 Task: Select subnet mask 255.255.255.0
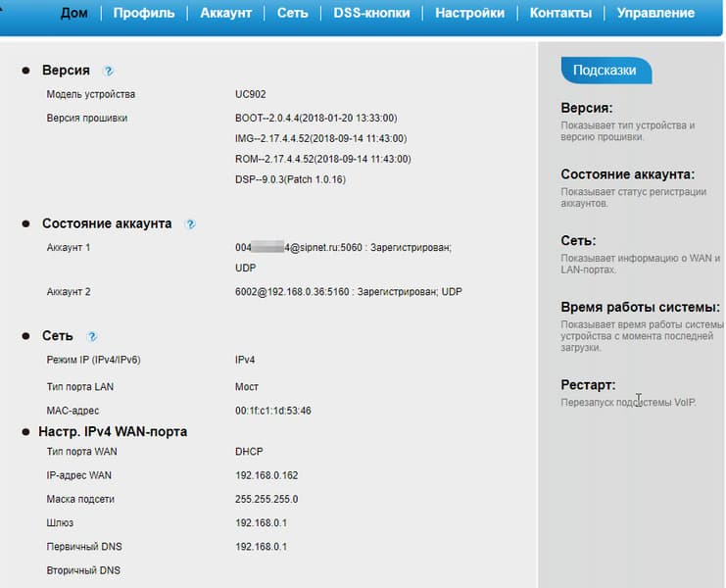coord(266,499)
